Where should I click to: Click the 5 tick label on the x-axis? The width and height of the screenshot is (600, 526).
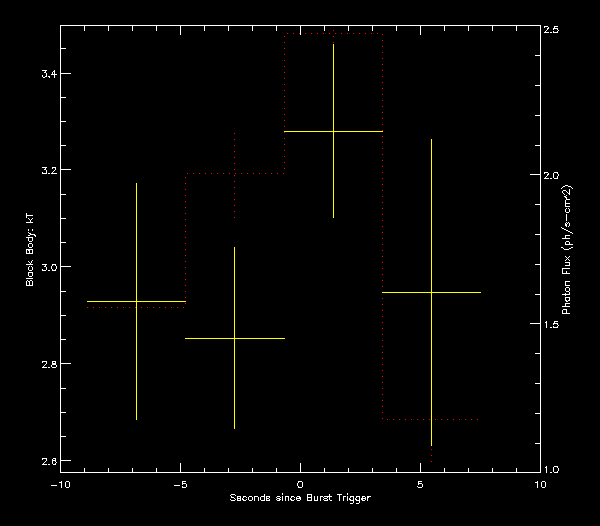pos(420,485)
